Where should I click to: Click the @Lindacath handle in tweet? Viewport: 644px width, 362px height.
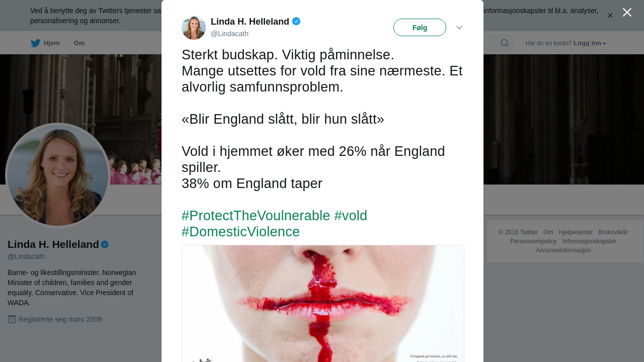pyautogui.click(x=229, y=34)
